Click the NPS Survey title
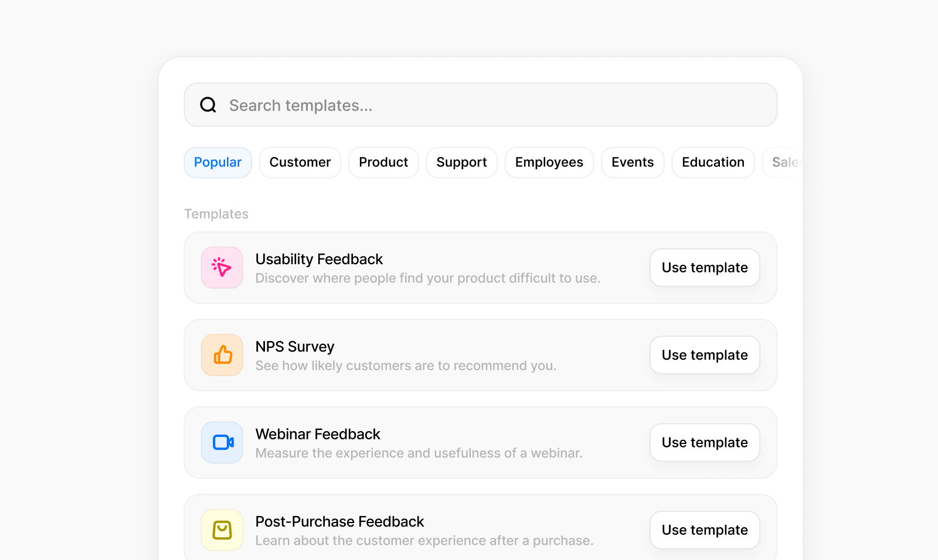Screen dimensions: 938x560 coord(295,347)
